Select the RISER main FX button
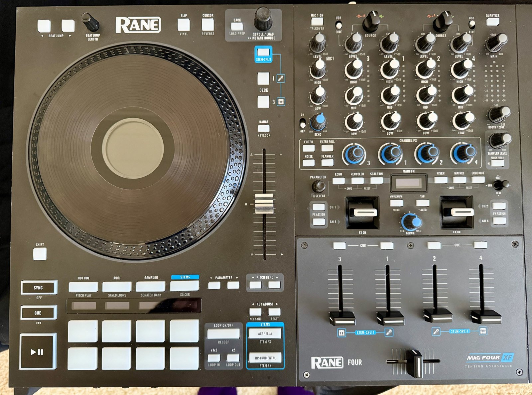The width and height of the screenshot is (532, 395). (441, 180)
